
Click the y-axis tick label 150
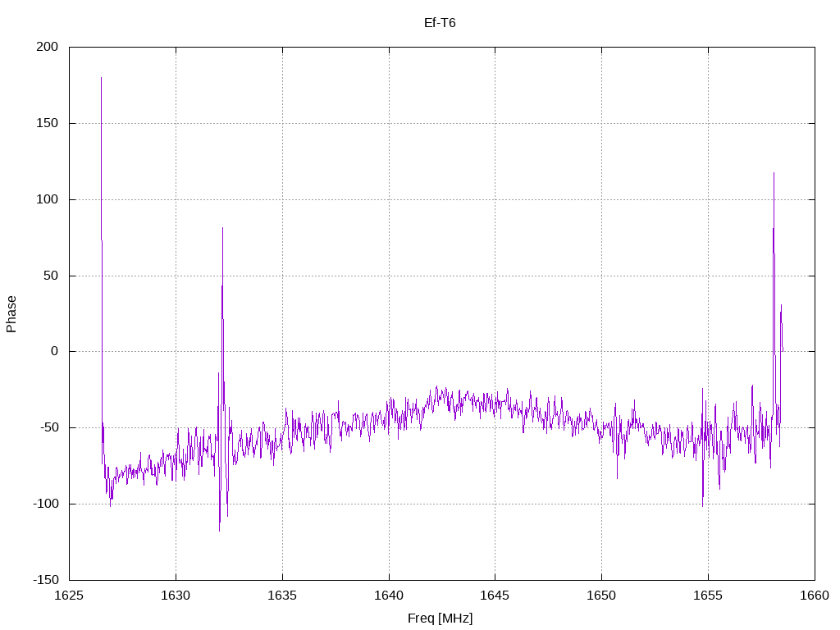pos(47,123)
